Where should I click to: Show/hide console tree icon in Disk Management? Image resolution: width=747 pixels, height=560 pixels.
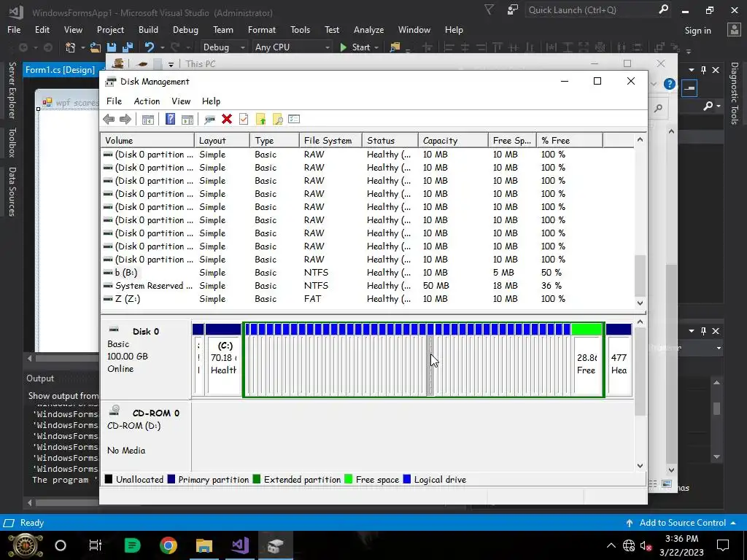click(x=147, y=119)
